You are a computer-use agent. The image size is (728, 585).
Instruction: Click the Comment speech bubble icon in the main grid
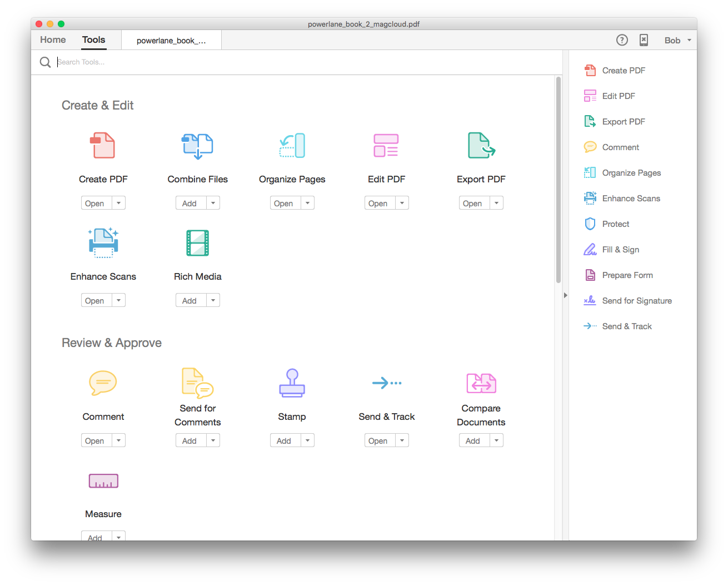tap(103, 383)
